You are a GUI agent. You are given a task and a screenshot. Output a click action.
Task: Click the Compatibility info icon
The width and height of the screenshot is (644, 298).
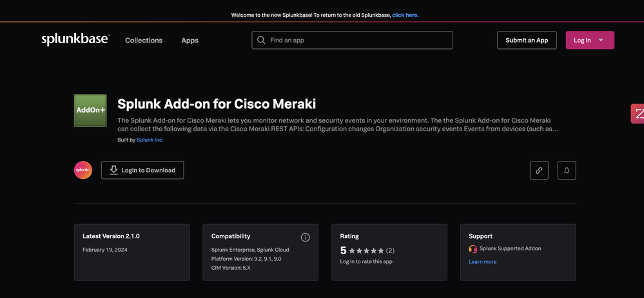click(x=306, y=237)
